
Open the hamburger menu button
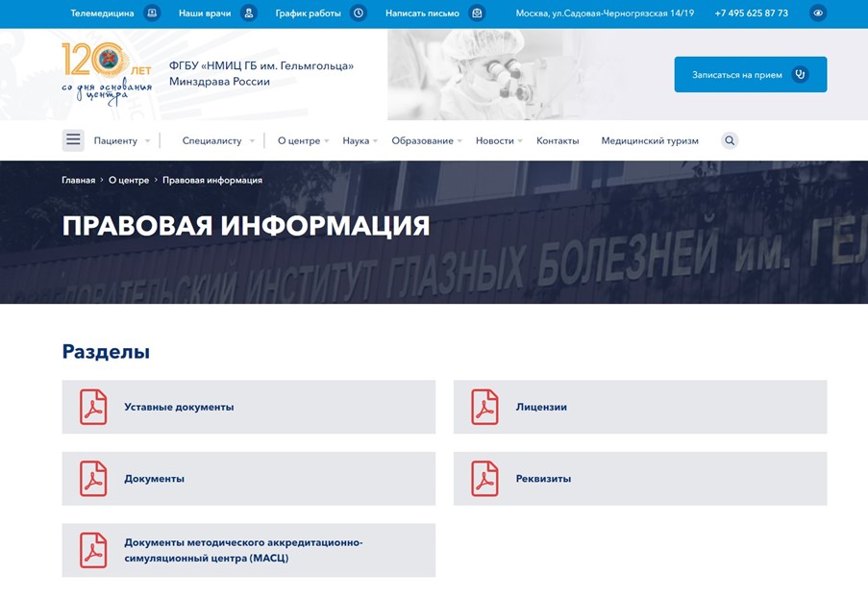(73, 139)
